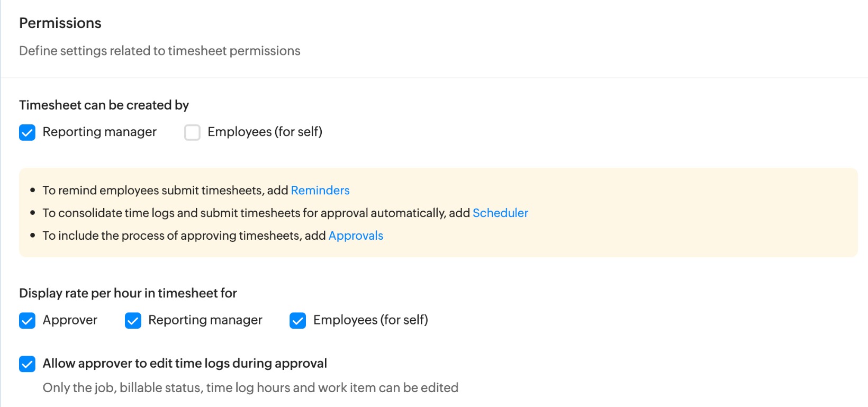The height and width of the screenshot is (407, 868).
Task: Follow the Scheduler link
Action: click(x=500, y=213)
